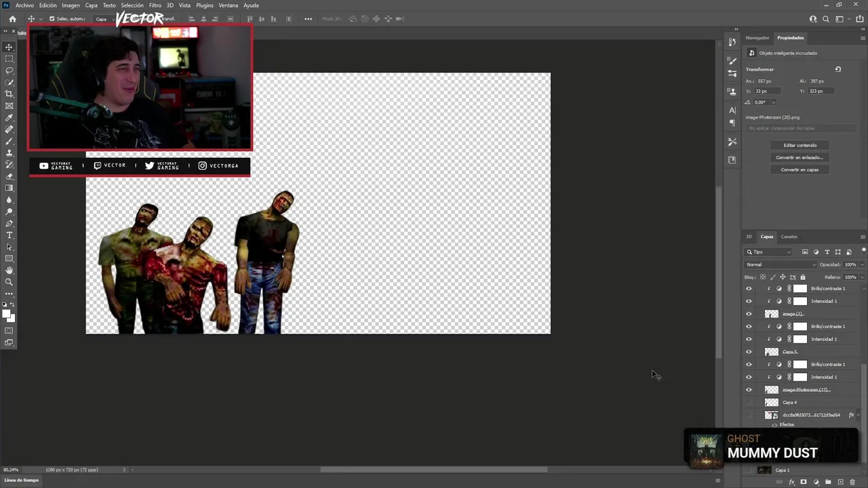Create new adjustment layer icon

[816, 482]
